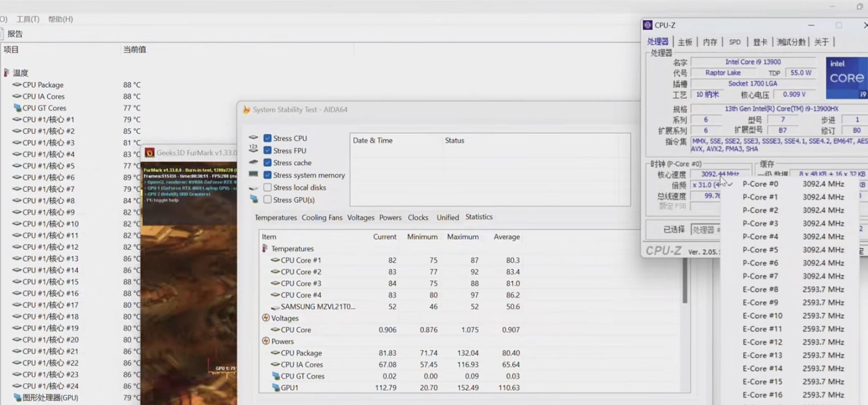Image resolution: width=868 pixels, height=405 pixels.
Task: Open the Clocks tab
Action: tap(418, 218)
